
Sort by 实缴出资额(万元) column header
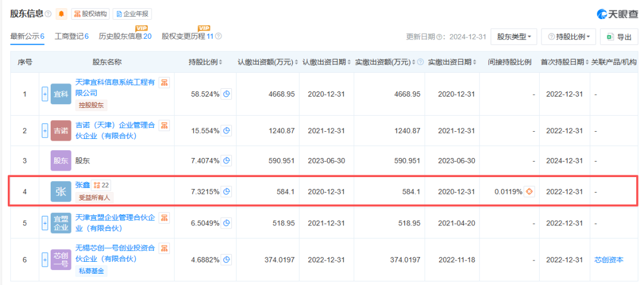point(385,62)
